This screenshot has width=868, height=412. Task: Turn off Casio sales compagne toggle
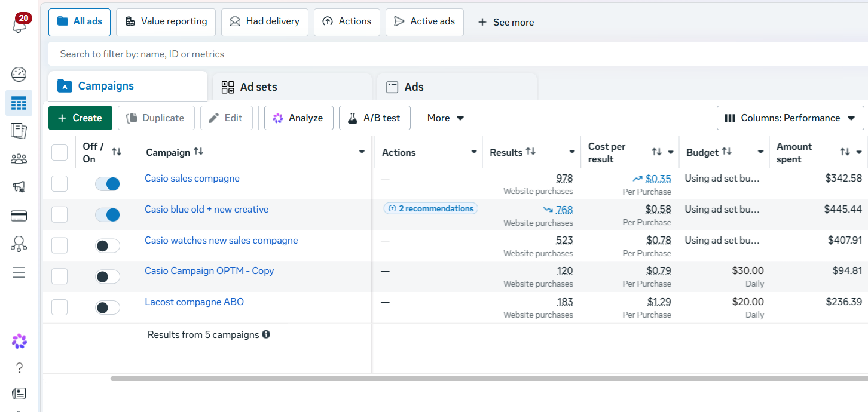[108, 184]
